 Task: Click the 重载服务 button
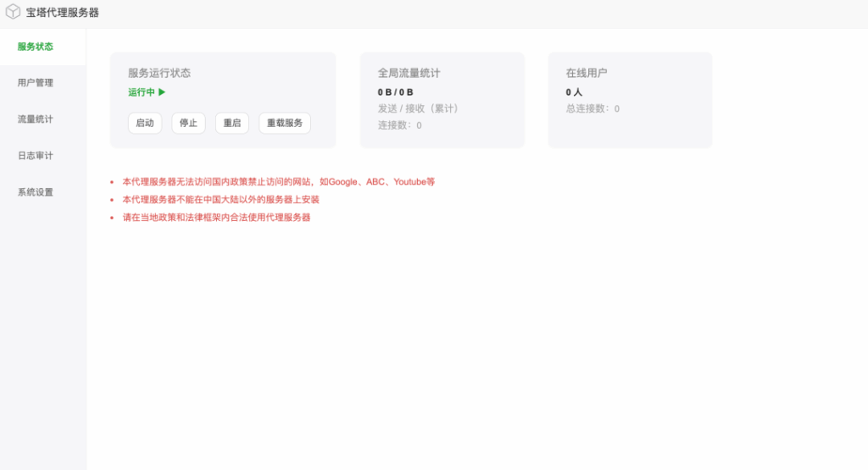tap(284, 123)
